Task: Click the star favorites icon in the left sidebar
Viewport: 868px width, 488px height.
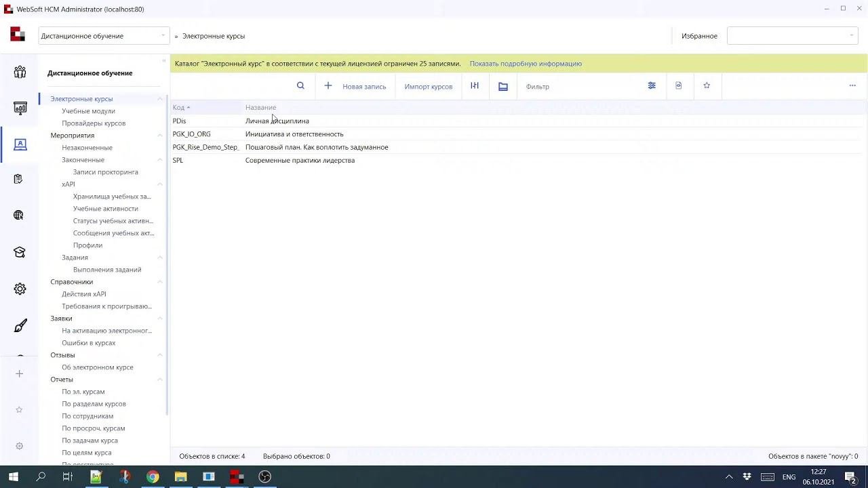Action: pyautogui.click(x=19, y=409)
